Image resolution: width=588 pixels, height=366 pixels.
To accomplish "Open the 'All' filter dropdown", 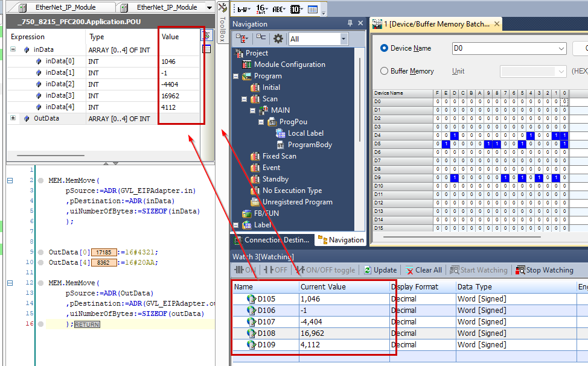I will tap(343, 39).
